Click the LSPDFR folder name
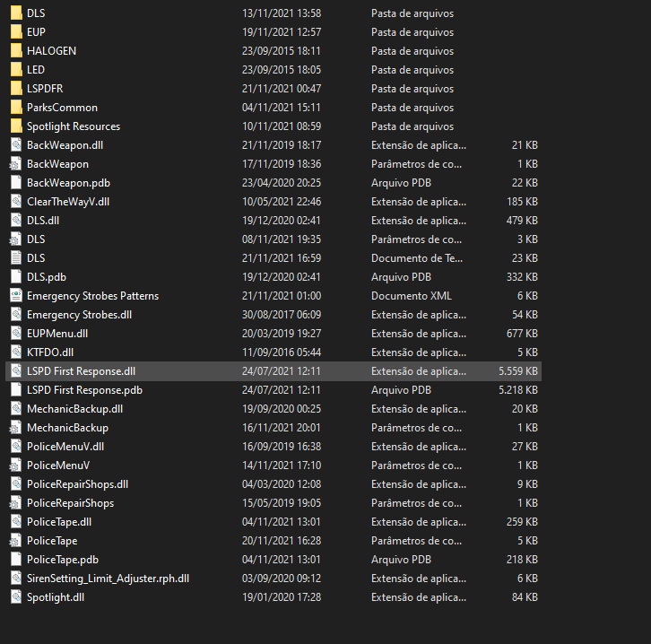Viewport: 651px width, 644px height. [x=45, y=89]
